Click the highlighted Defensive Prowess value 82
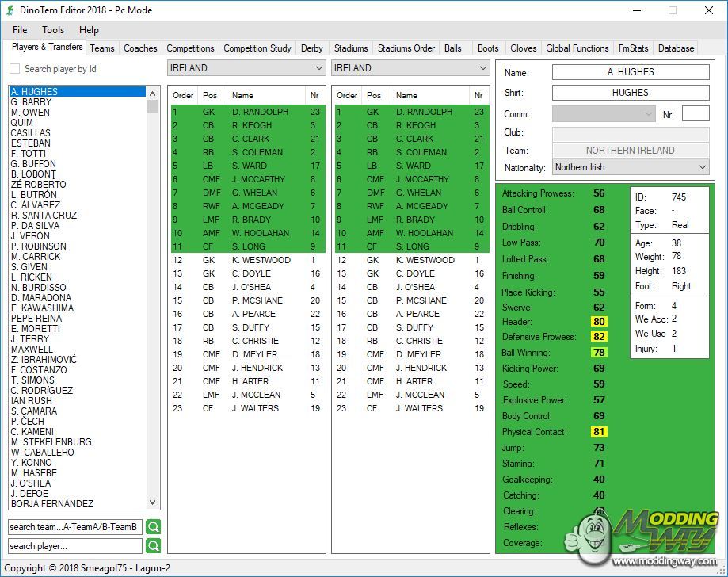 coord(598,337)
